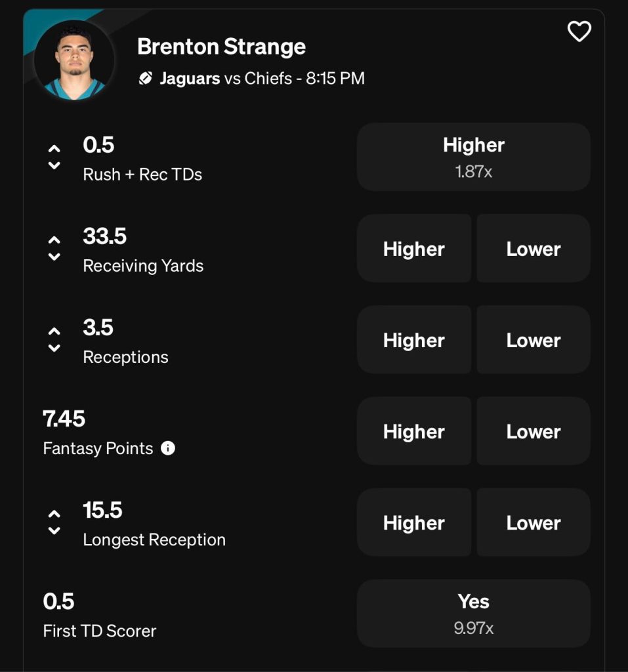This screenshot has width=628, height=672.
Task: Raise the Longest Reception line with the up arrow
Action: pos(54,514)
